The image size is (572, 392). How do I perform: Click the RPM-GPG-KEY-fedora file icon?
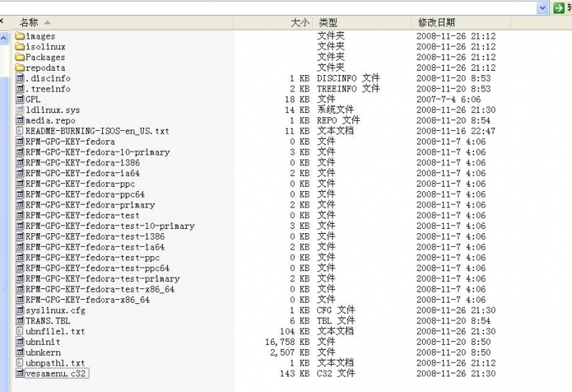point(20,141)
